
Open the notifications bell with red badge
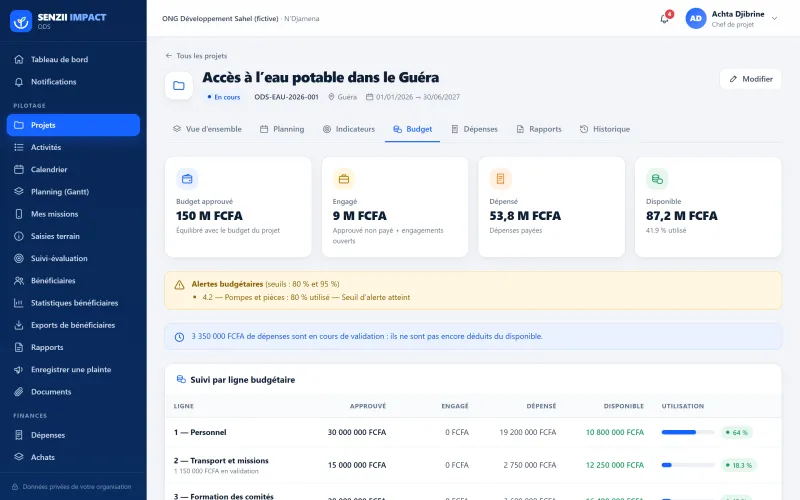tap(665, 18)
